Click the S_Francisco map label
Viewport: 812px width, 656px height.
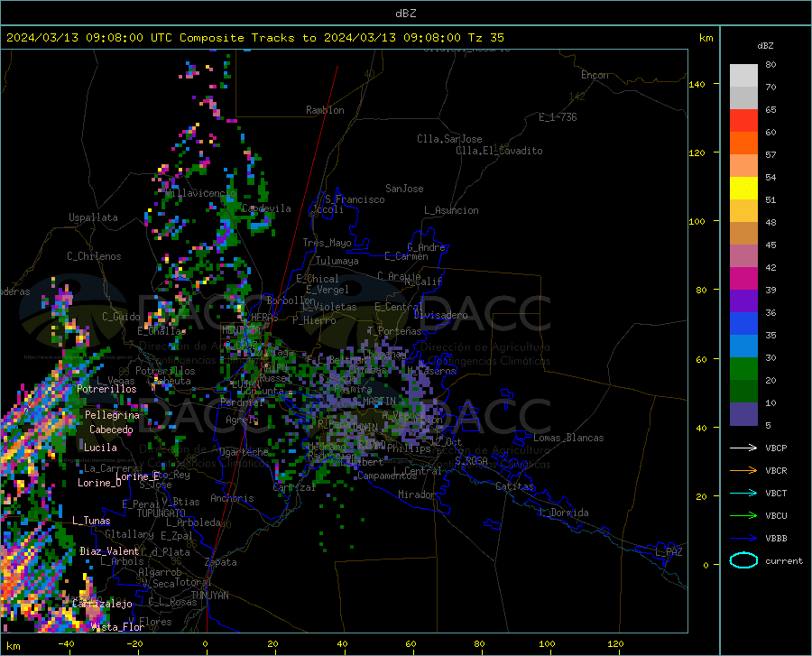coord(355,199)
